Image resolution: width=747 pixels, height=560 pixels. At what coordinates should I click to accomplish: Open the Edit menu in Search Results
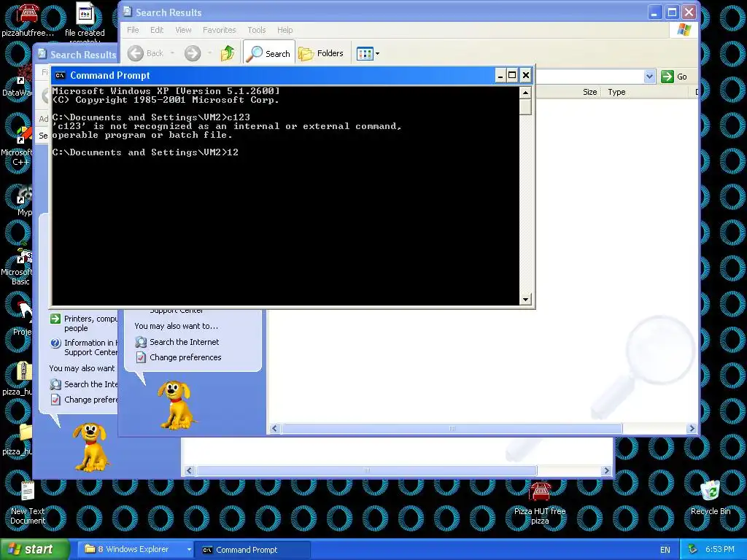(x=157, y=30)
